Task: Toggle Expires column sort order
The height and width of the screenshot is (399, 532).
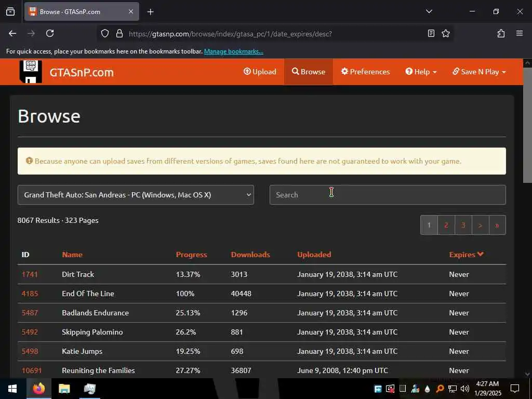Action: (466, 255)
